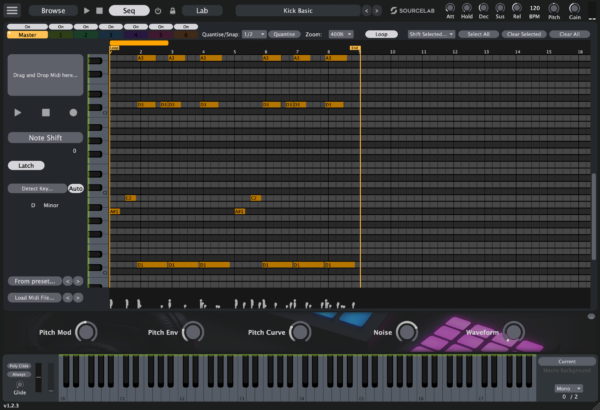Screen dimensions: 600x410
Task: Click the piano roll vertical scrollbar
Action: pos(593,216)
